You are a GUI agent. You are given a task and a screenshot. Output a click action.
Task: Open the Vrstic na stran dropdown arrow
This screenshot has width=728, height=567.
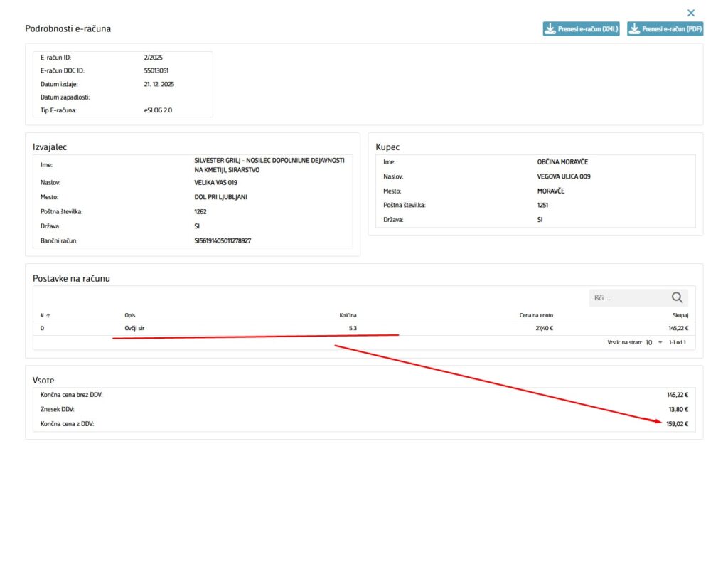coord(660,343)
